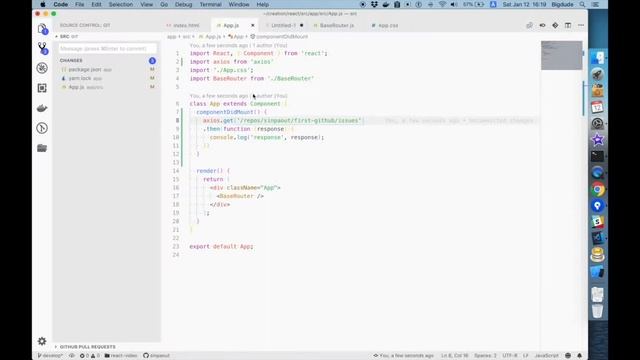Split the editor to the right
This screenshot has height=360, width=640.
click(568, 25)
